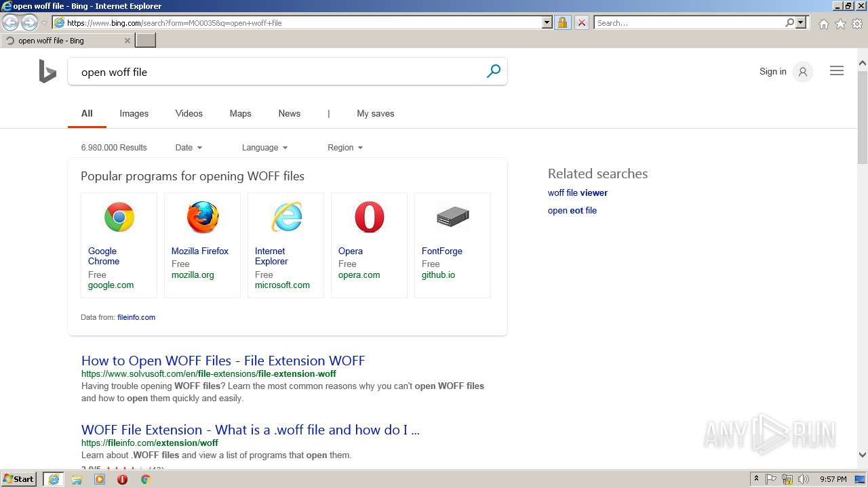Click related search 'woff file viewer'
Image resolution: width=868 pixels, height=488 pixels.
tap(578, 193)
